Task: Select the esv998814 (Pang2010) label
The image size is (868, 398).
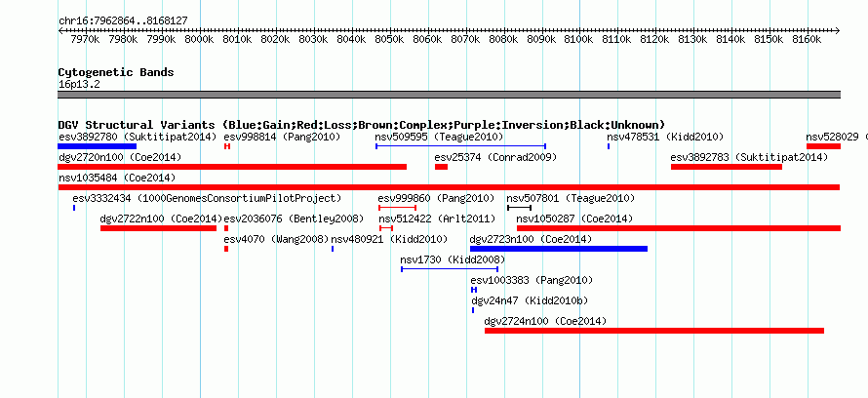Action: pos(282,137)
